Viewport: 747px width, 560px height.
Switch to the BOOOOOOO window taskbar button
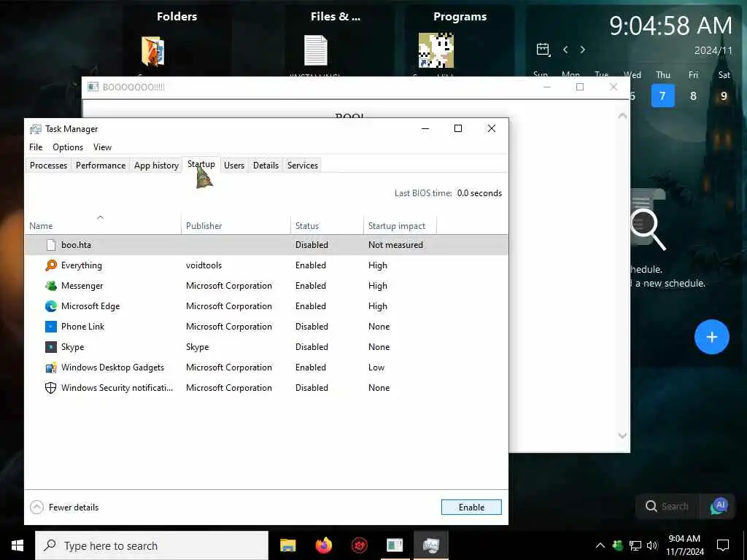click(395, 545)
